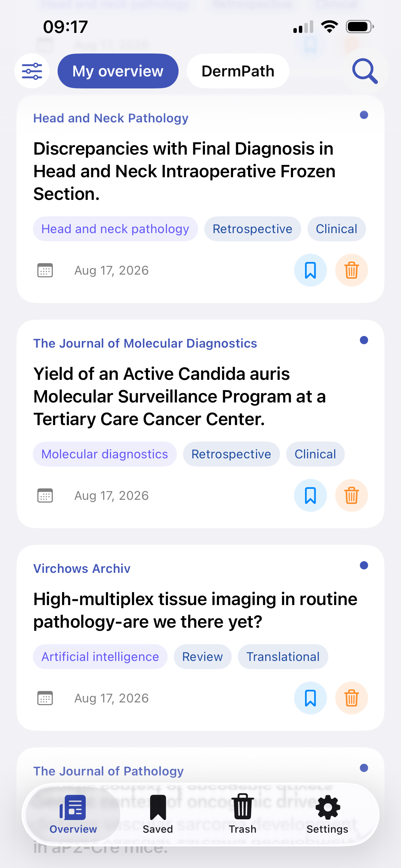Screen dimensions: 401x868
Task: Save the High-multiplex tissue imaging article
Action: (x=311, y=698)
